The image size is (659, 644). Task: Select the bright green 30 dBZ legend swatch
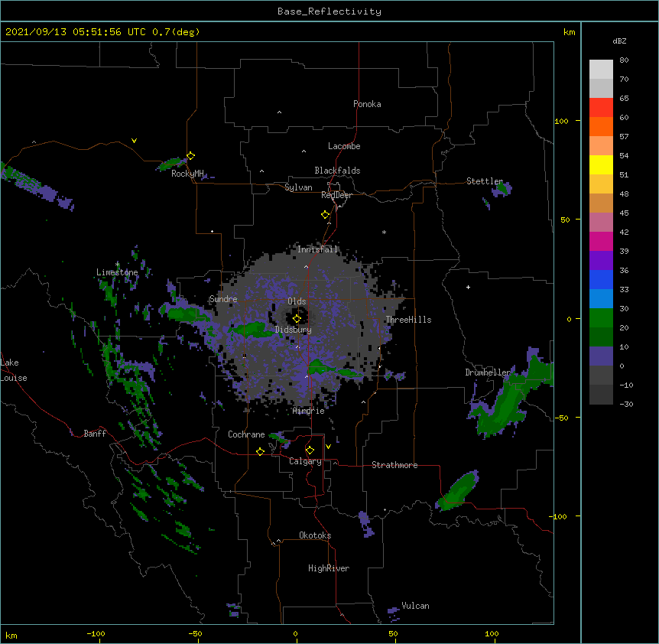point(601,318)
